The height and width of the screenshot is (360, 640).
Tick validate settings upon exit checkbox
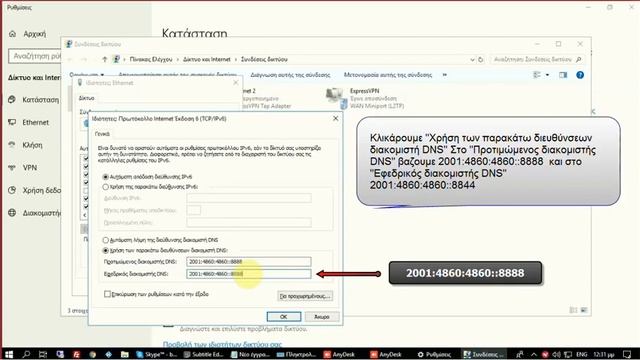coord(107,294)
